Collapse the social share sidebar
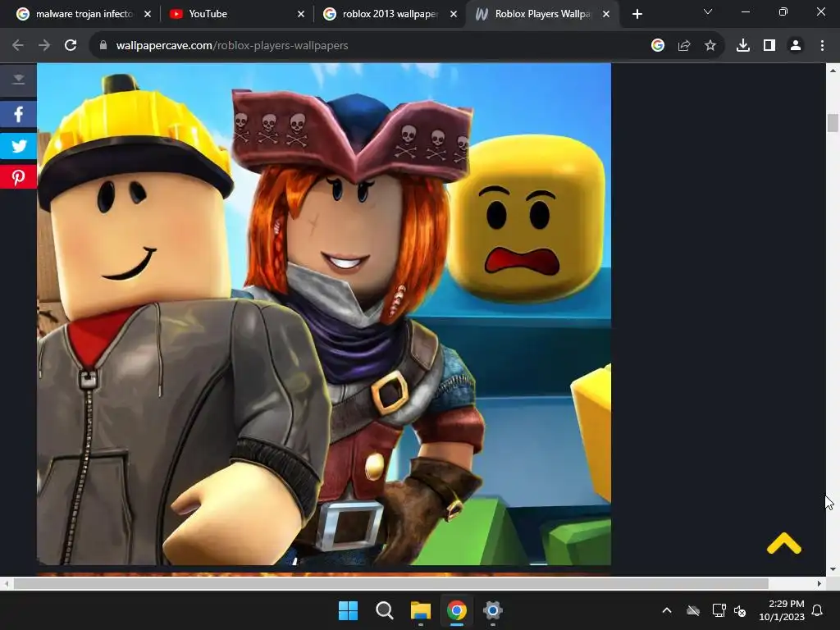Screen dimensions: 840x630 point(18,80)
